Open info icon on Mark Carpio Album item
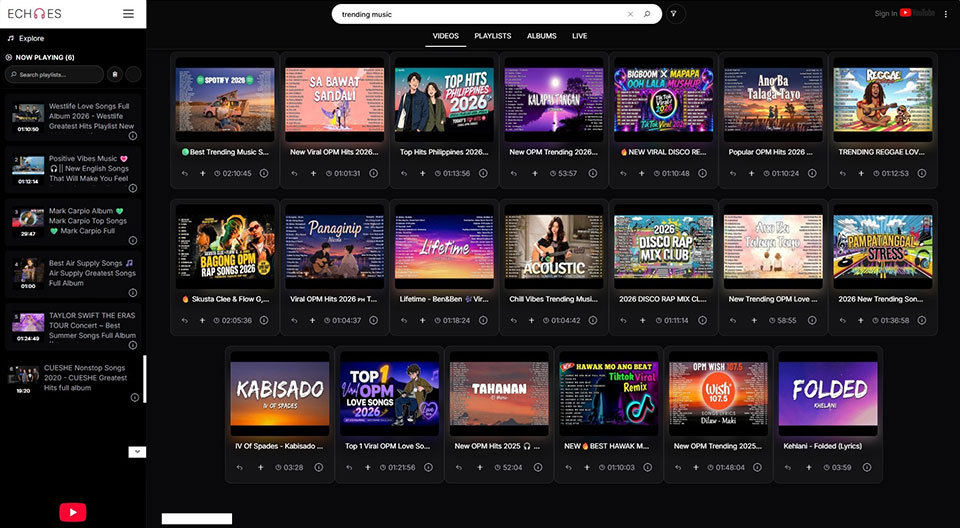 coord(132,240)
